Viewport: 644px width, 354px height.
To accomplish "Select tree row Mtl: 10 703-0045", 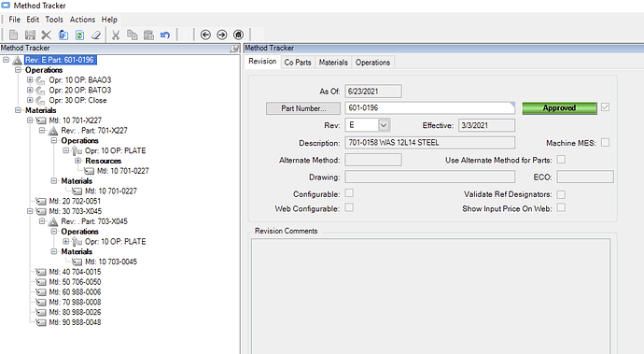I will 111,262.
